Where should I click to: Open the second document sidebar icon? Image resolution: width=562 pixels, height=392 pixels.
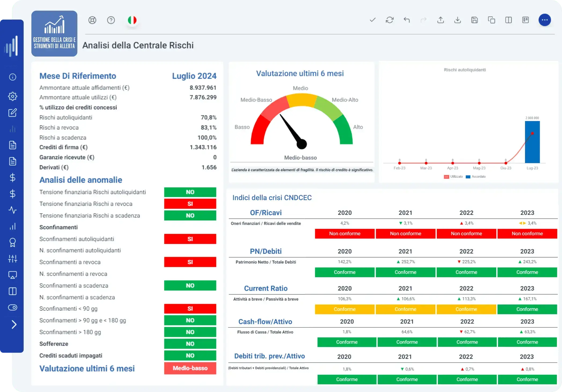click(x=13, y=161)
